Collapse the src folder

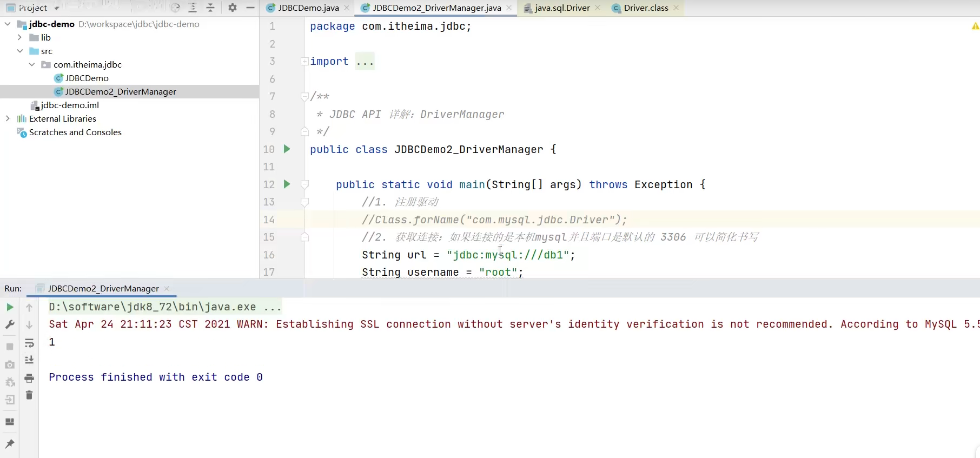coord(19,51)
